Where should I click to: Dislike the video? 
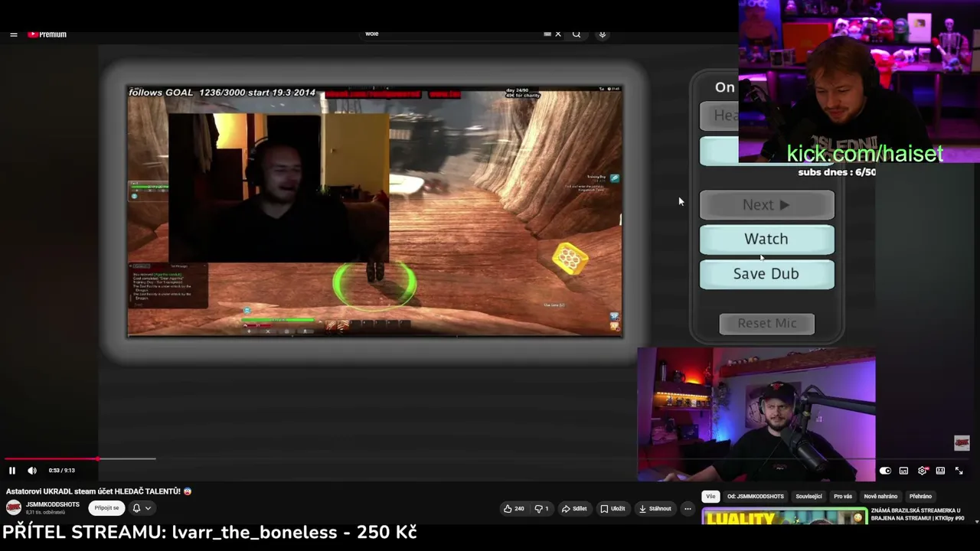[541, 509]
